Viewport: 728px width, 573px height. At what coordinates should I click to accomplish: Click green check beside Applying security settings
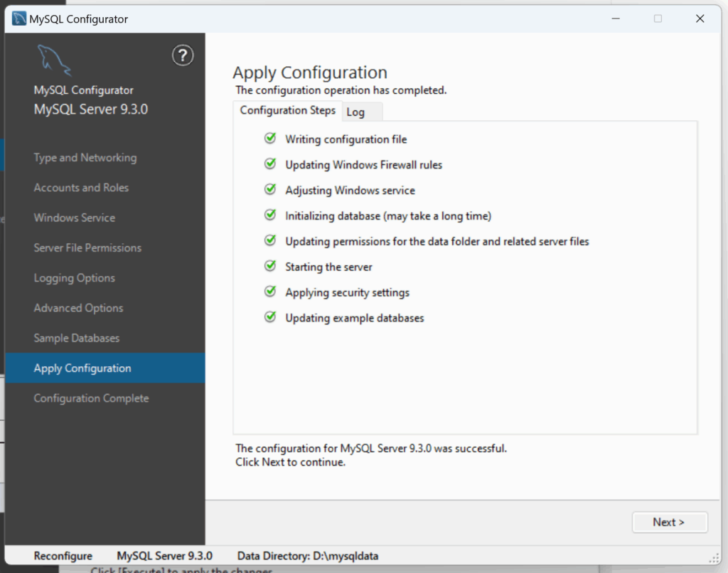tap(270, 292)
